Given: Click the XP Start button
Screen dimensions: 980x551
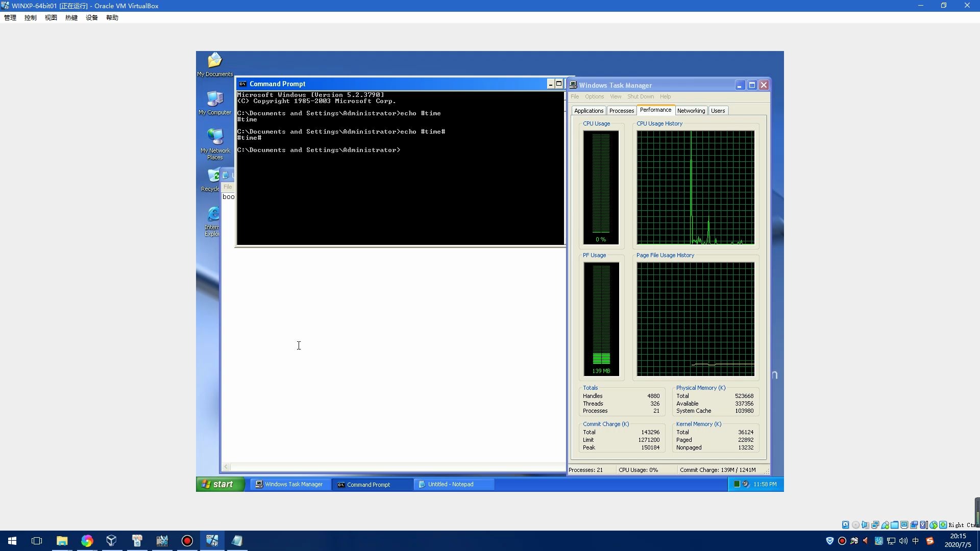Looking at the screenshot, I should point(219,484).
